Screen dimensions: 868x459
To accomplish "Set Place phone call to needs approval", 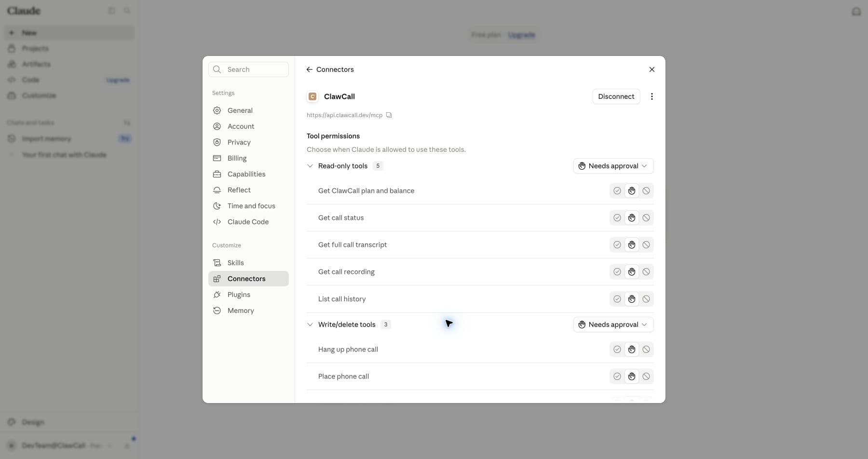I will point(631,377).
